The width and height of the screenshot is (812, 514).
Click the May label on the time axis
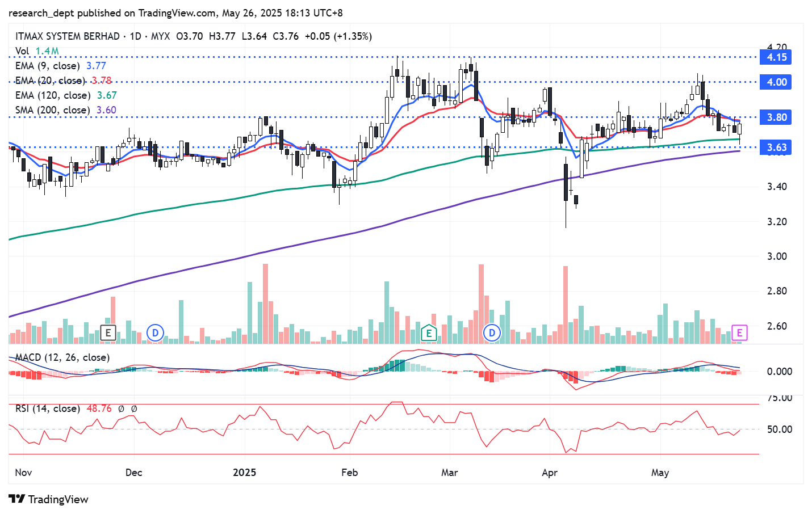tap(660, 473)
